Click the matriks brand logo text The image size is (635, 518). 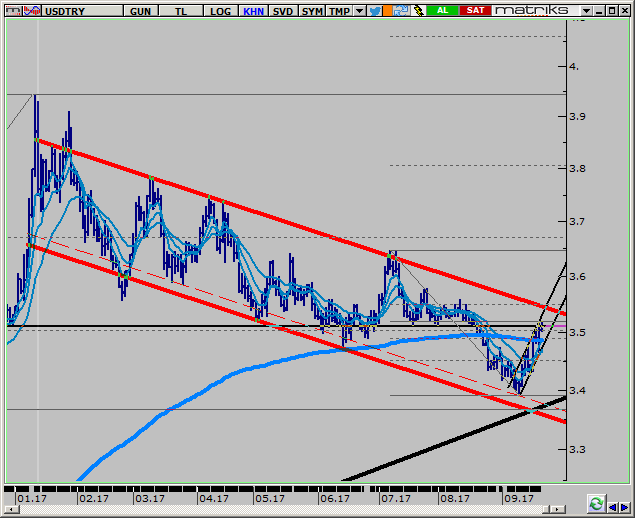(532, 11)
